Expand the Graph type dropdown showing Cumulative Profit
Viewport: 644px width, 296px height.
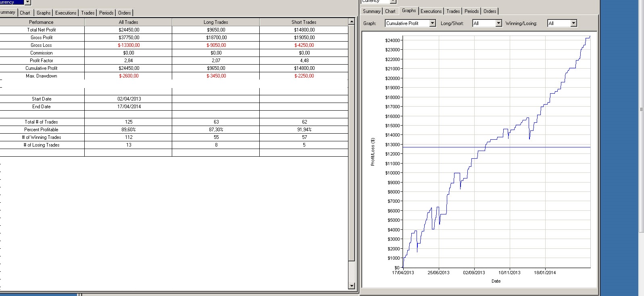click(432, 23)
